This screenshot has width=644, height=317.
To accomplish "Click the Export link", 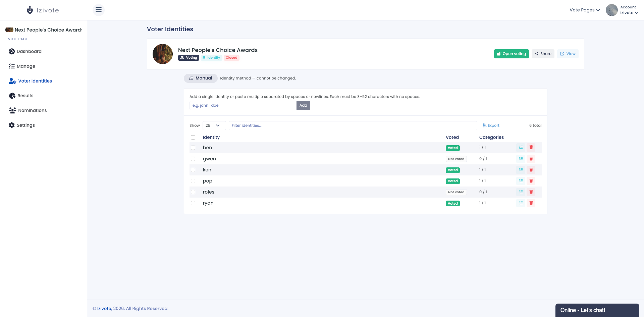I will pos(491,125).
